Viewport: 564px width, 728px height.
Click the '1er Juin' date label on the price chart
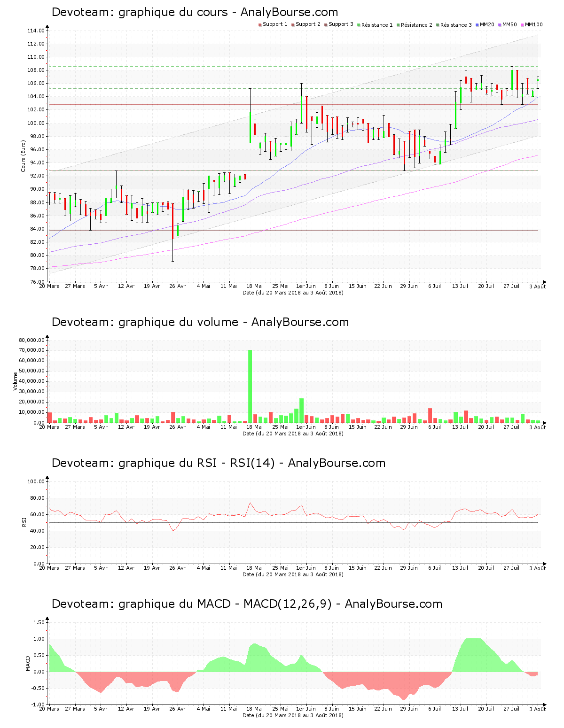306,286
